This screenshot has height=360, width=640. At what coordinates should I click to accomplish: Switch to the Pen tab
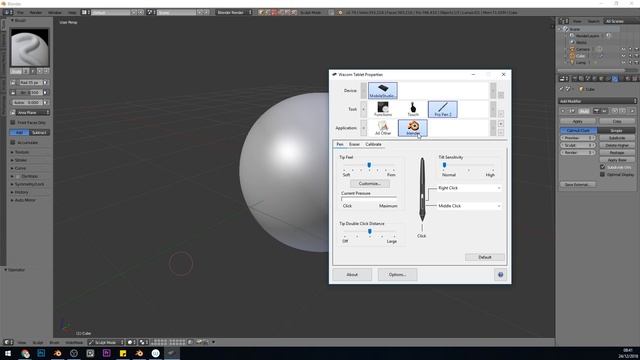pos(340,144)
